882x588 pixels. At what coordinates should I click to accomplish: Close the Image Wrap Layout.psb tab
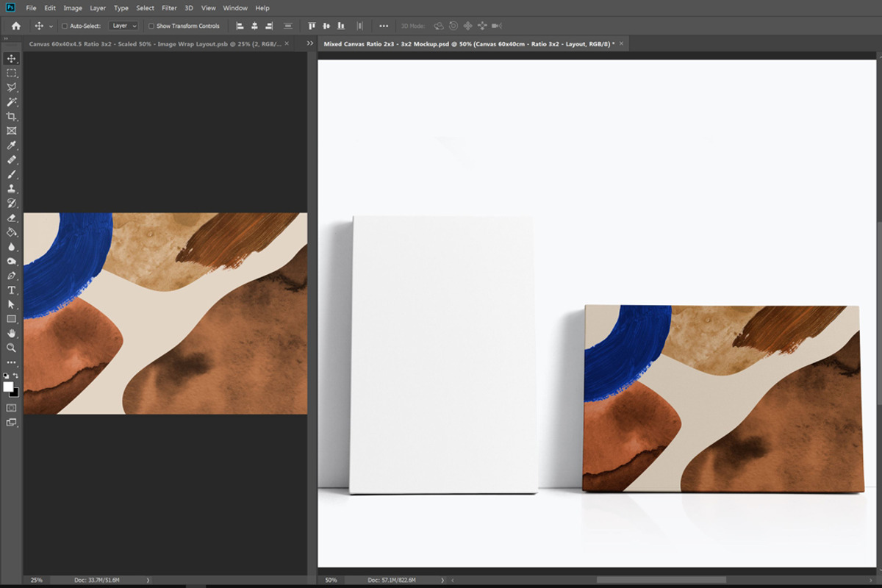[287, 43]
